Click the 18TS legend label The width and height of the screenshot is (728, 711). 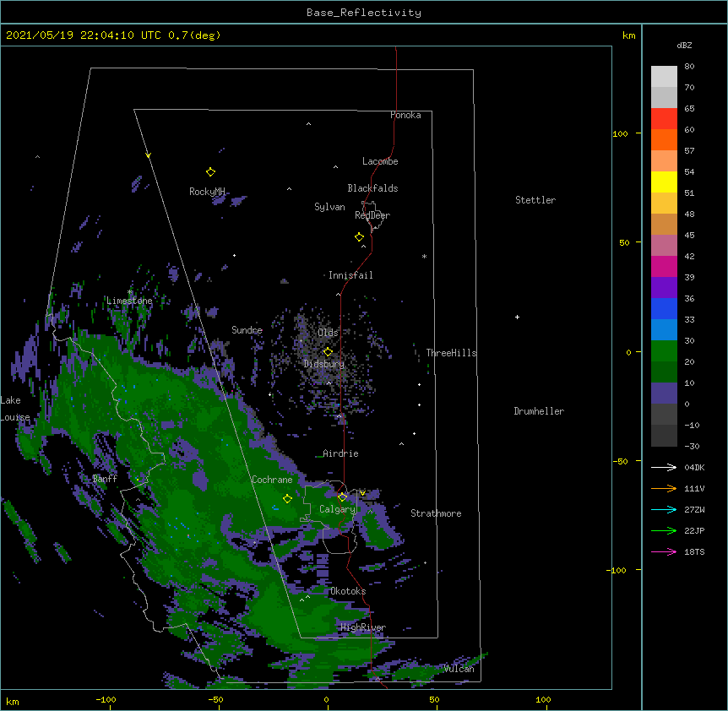tap(694, 551)
